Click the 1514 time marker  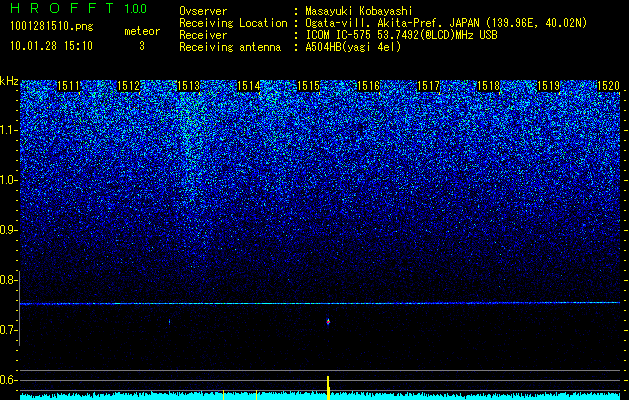pos(248,85)
